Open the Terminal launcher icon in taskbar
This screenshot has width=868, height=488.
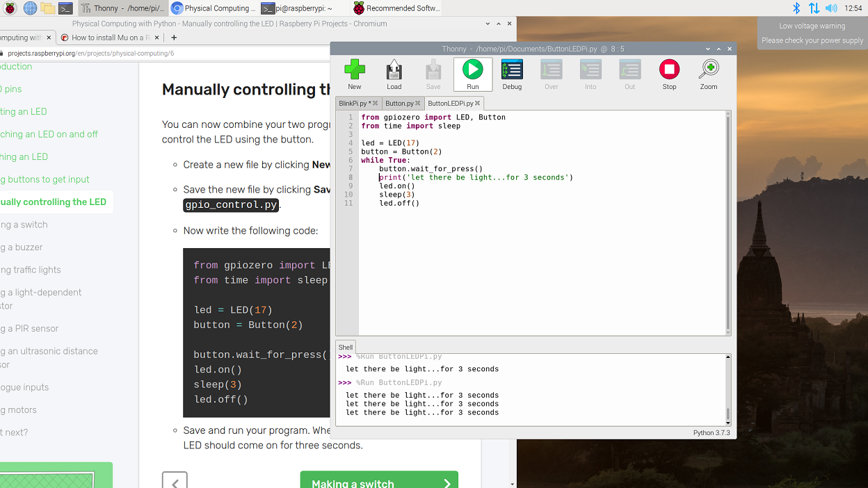point(65,8)
